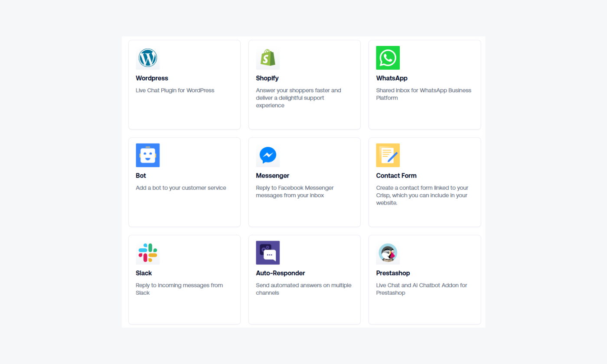607x364 pixels.
Task: Open the Prestashop addon title
Action: click(393, 273)
